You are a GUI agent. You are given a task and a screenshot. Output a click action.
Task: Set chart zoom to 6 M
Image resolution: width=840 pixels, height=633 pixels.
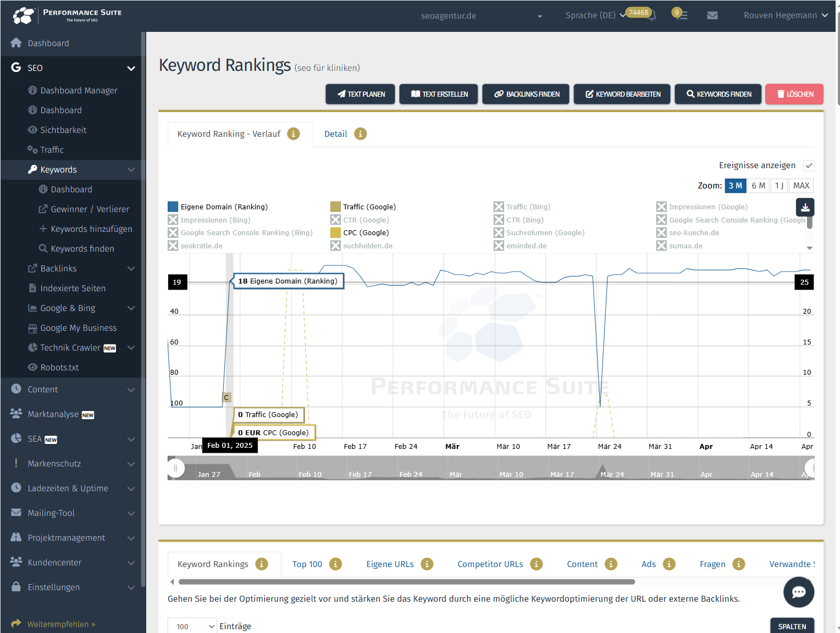pyautogui.click(x=758, y=186)
